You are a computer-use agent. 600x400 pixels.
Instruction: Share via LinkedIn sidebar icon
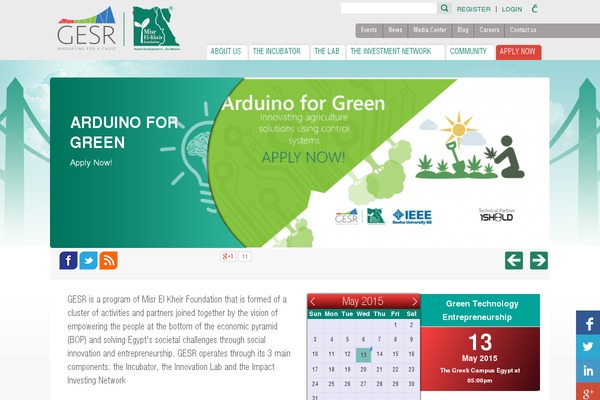(588, 371)
